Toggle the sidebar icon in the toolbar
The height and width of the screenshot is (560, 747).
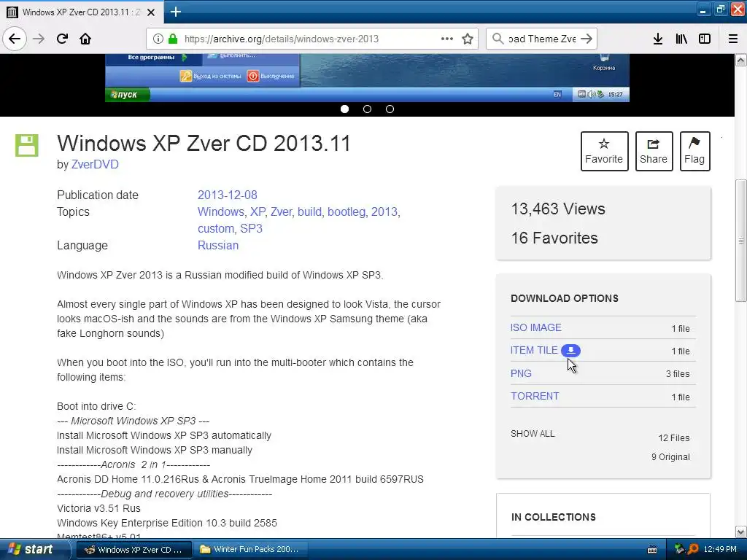[705, 39]
